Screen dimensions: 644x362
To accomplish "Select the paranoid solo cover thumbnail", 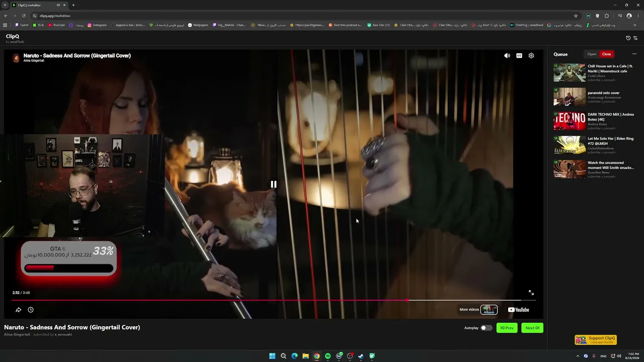I will [x=570, y=97].
